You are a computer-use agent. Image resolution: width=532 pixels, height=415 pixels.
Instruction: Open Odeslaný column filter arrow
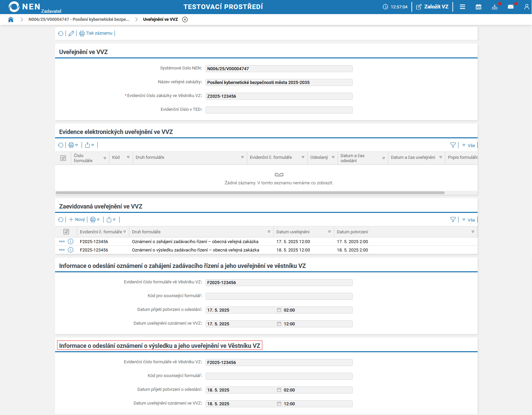tap(333, 157)
